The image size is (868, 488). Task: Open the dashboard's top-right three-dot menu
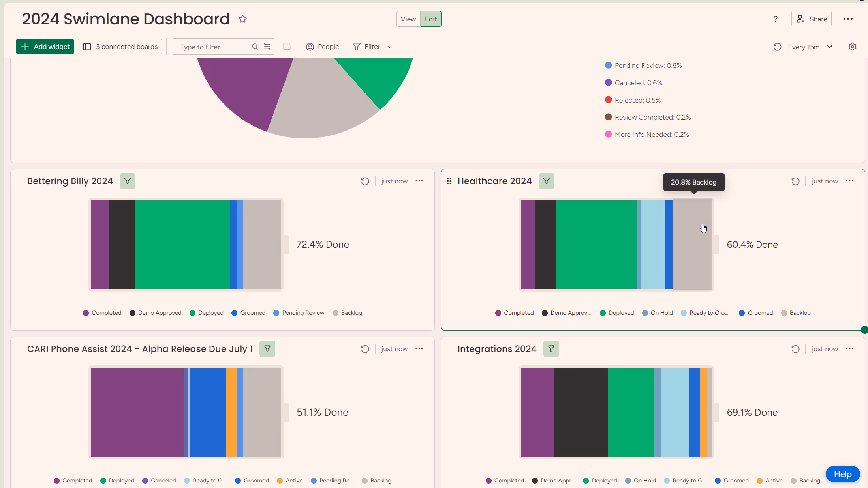pyautogui.click(x=848, y=19)
